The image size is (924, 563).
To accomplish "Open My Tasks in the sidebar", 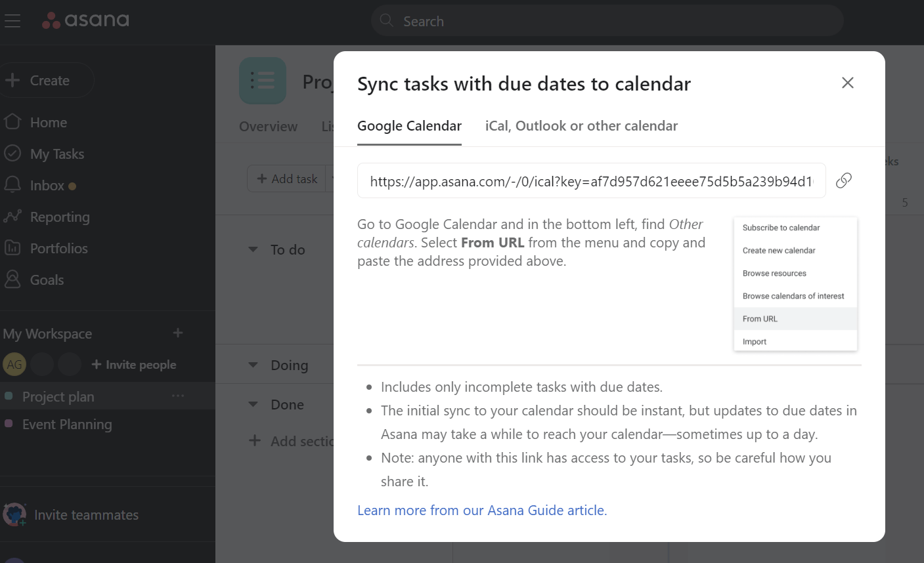I will [x=56, y=154].
